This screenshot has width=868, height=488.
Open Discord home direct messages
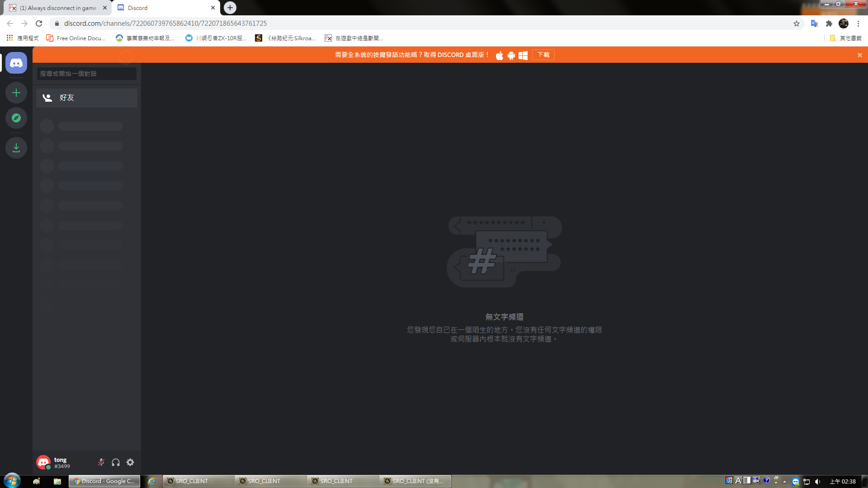(x=16, y=63)
